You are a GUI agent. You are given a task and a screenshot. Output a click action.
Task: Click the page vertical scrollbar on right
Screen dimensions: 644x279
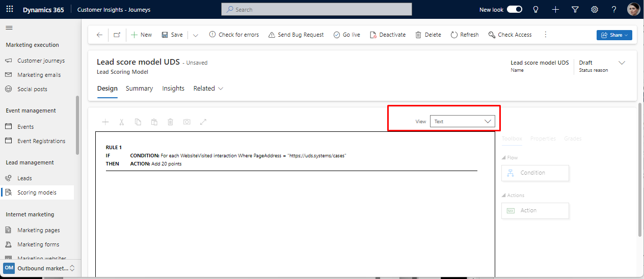click(x=640, y=170)
